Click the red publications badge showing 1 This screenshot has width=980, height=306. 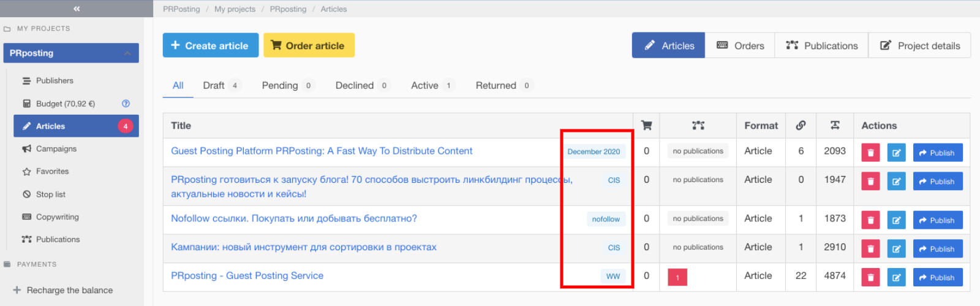pyautogui.click(x=677, y=277)
